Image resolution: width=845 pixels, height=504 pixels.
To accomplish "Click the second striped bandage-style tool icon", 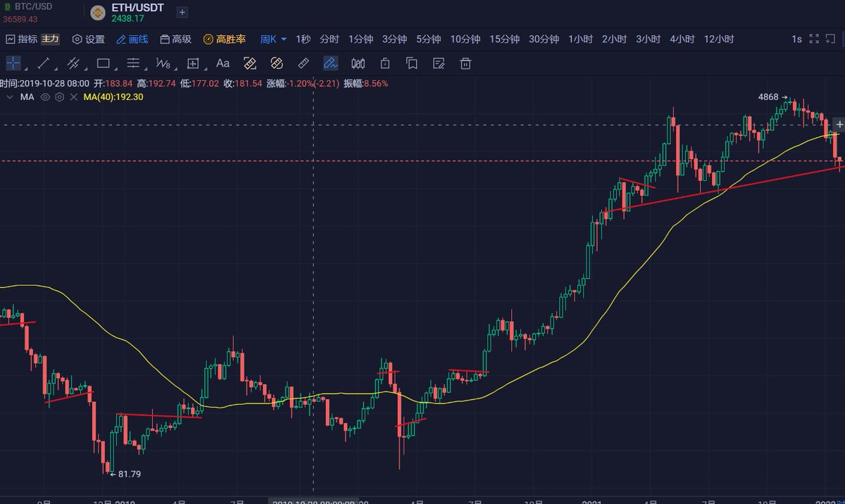I will tap(276, 63).
